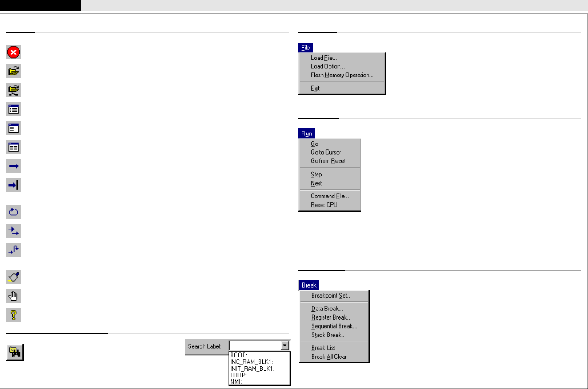Screen dimensions: 588x389
Task: Click the two staggered arrows toolbar icon
Action: click(14, 232)
